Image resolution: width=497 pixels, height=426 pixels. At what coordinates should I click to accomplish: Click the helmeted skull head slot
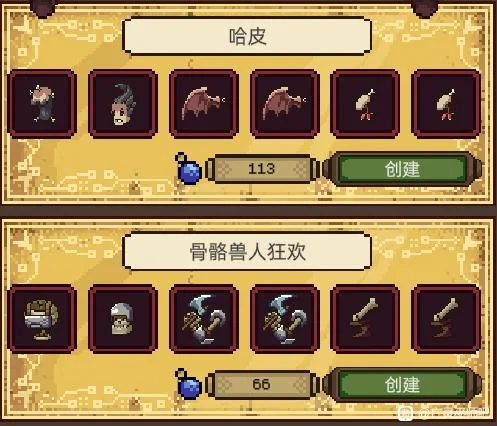click(x=123, y=319)
